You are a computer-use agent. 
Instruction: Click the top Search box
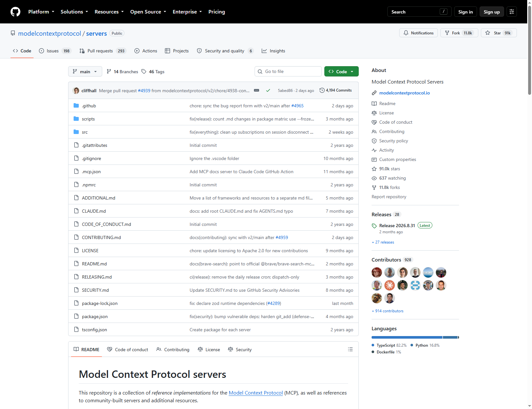coord(419,12)
